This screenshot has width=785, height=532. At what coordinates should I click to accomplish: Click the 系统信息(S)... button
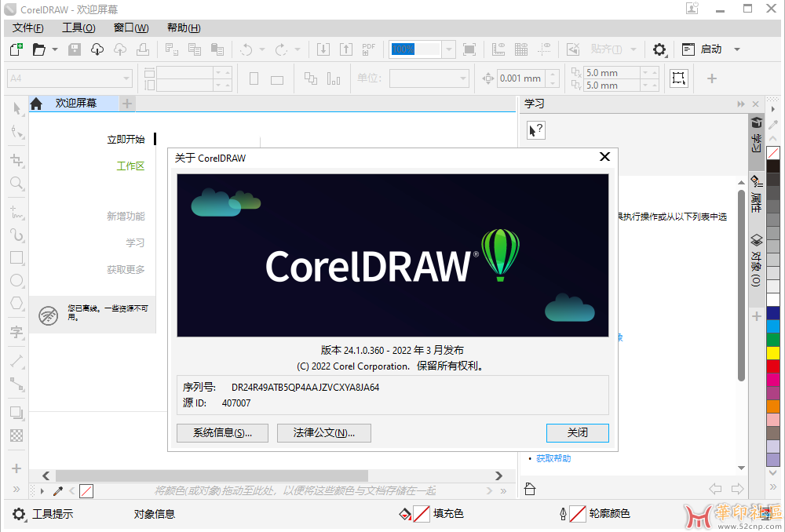point(223,433)
